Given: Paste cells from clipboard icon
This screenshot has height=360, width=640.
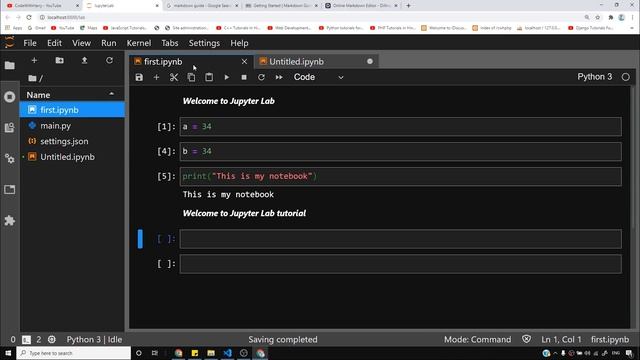Looking at the screenshot, I should coord(209,77).
